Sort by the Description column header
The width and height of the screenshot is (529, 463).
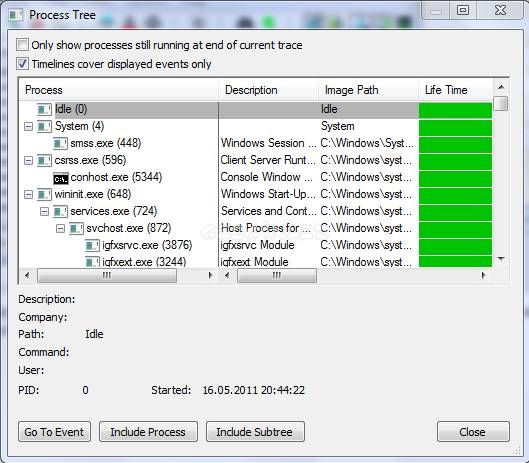(269, 90)
